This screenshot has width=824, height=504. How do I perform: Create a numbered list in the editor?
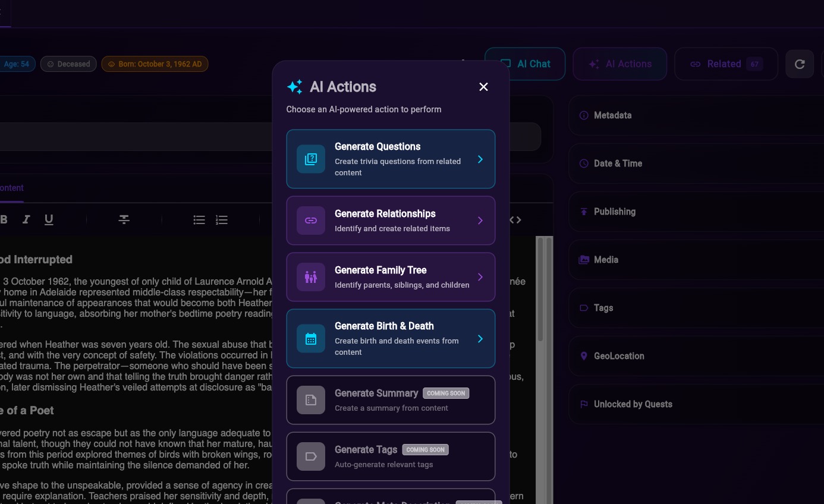(x=222, y=219)
